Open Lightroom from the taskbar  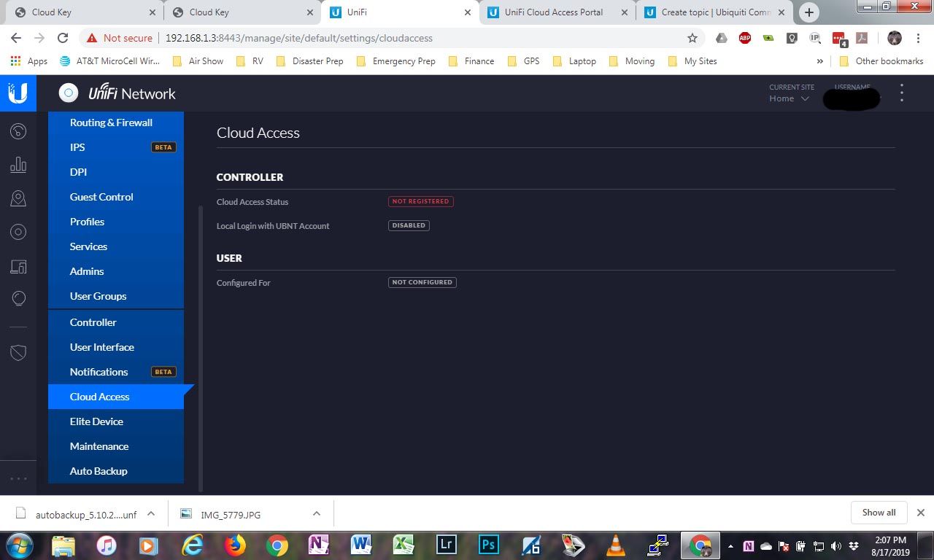tap(446, 545)
